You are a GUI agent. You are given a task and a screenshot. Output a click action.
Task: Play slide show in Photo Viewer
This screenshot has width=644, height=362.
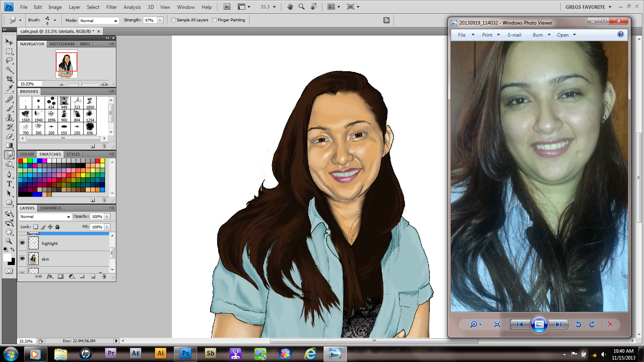[539, 324]
